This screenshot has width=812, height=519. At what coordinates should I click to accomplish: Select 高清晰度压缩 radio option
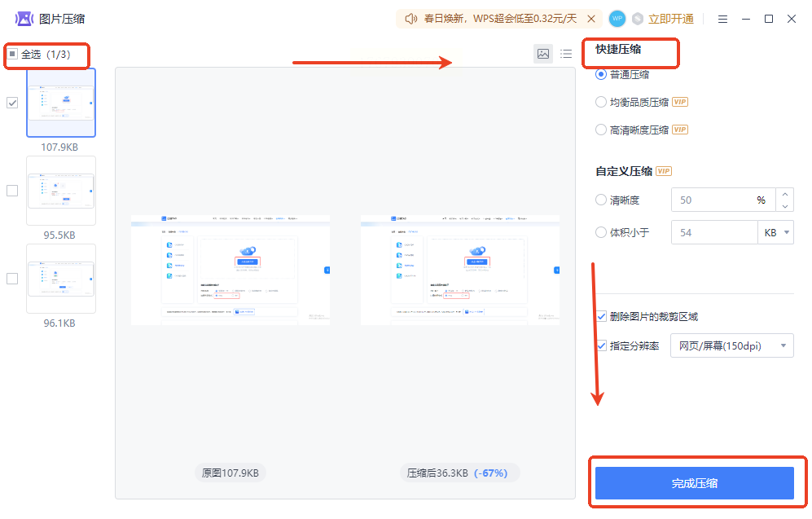pyautogui.click(x=601, y=130)
